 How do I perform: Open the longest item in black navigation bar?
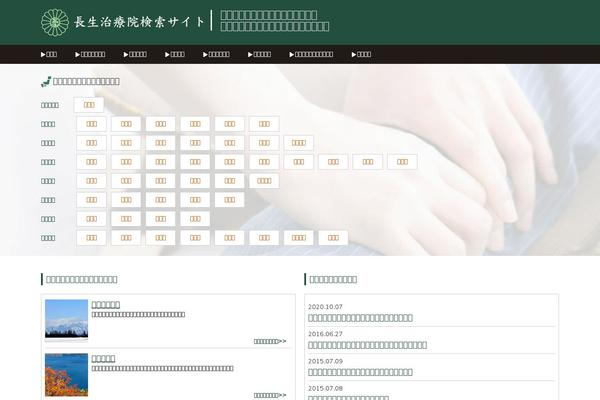click(x=311, y=54)
